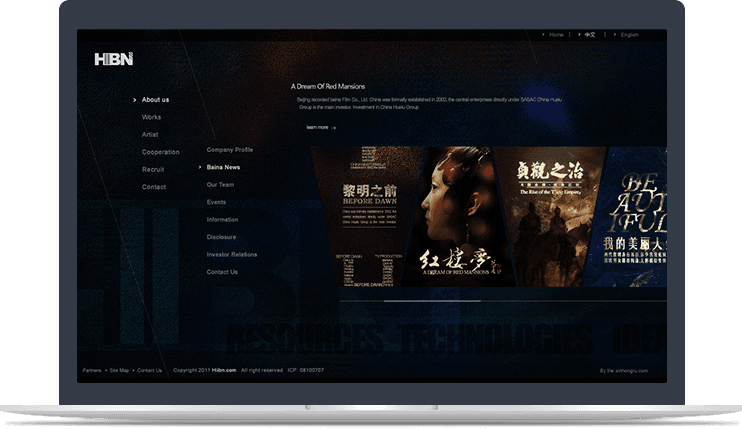Click the arrow beside learn more

[334, 128]
